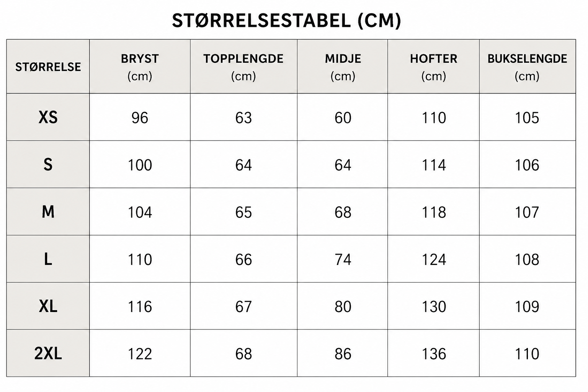Viewport: 588px width, 392px height.
Task: Click the L size row label
Action: (48, 259)
